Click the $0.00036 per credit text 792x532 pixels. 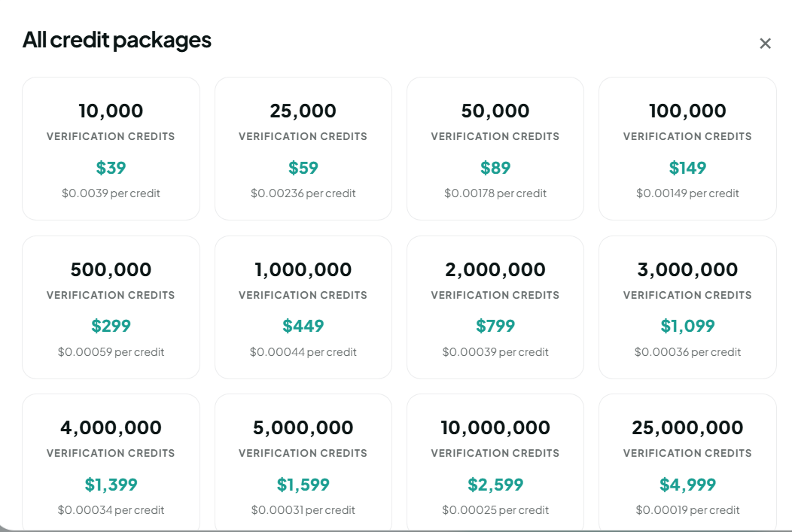pyautogui.click(x=687, y=352)
